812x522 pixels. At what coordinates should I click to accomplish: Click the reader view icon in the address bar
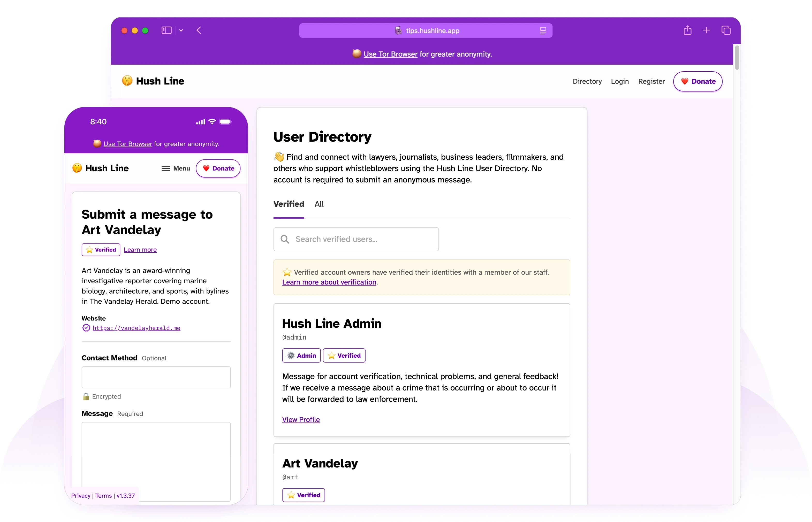[543, 30]
